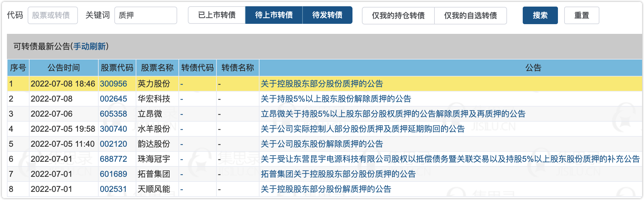Toggle the 已上市转债 filter
The width and height of the screenshot is (644, 200).
(217, 15)
